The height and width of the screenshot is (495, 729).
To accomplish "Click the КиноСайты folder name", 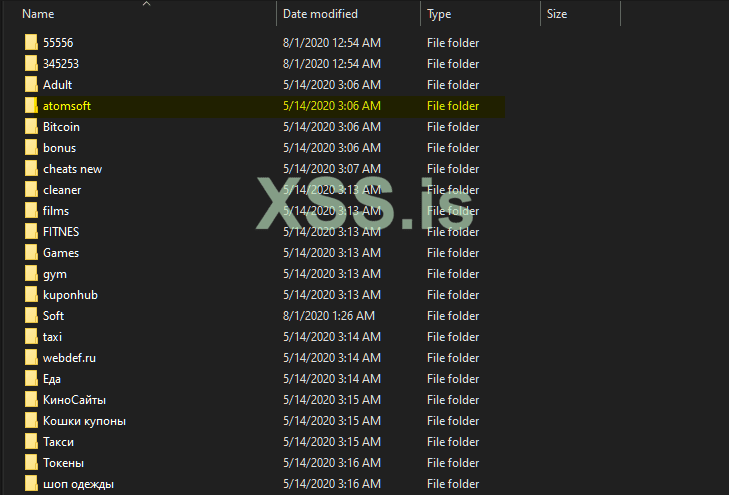I will (74, 400).
